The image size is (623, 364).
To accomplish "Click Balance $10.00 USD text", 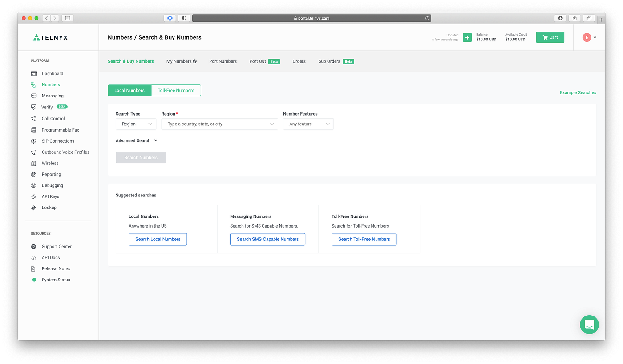I will click(486, 37).
